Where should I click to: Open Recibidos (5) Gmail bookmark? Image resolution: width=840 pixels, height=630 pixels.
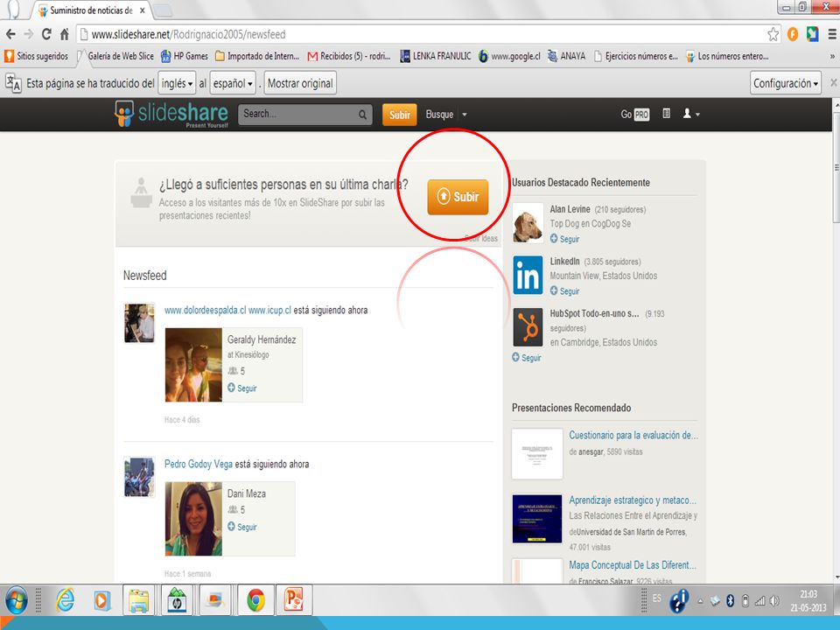click(349, 56)
